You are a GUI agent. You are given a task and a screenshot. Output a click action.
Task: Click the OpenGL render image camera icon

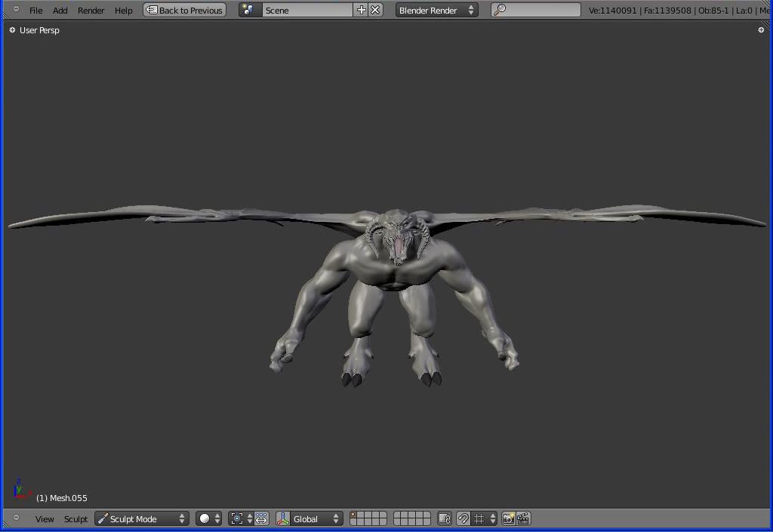pos(509,519)
